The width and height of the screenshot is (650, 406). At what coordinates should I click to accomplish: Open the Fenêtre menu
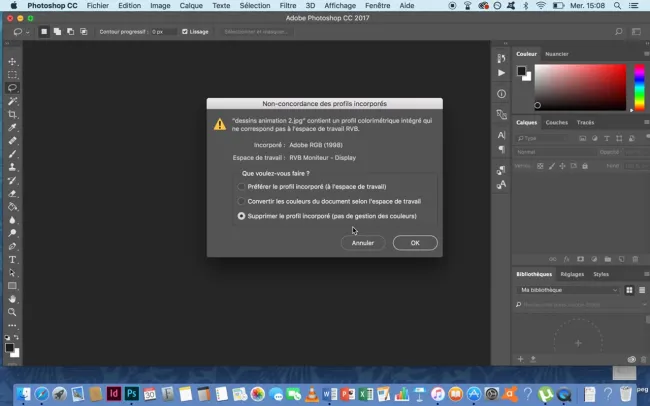(378, 5)
